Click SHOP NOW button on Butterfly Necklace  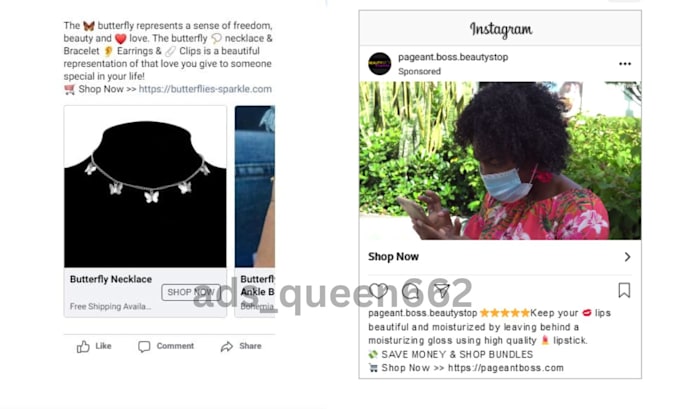[191, 292]
